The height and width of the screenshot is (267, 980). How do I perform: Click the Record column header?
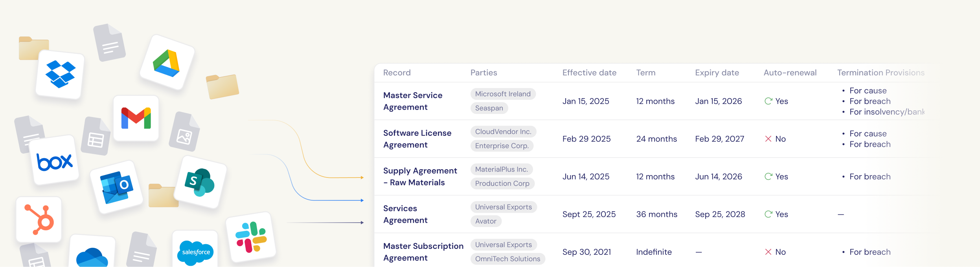[397, 73]
